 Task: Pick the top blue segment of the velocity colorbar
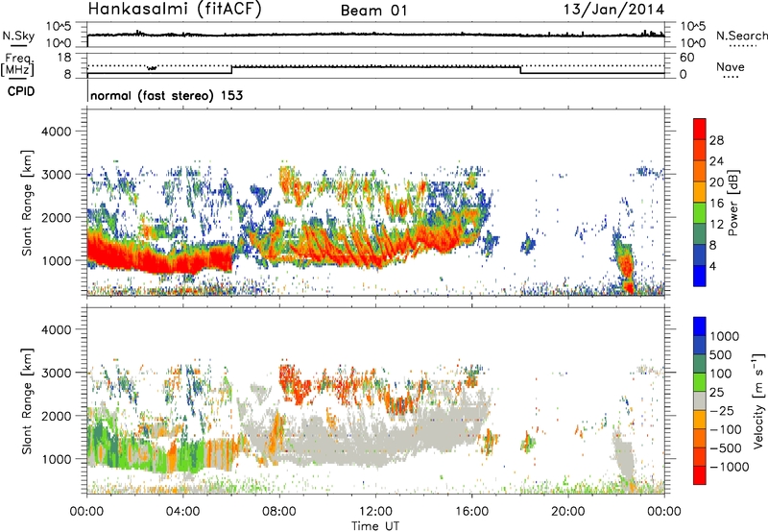pos(700,326)
